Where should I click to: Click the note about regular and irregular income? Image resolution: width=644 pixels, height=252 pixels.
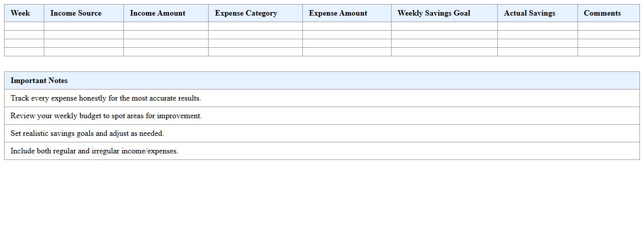pyautogui.click(x=94, y=151)
